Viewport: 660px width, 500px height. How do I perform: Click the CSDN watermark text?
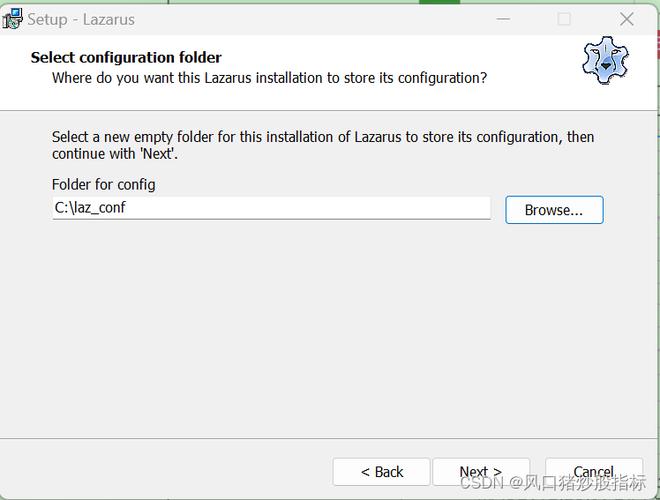[x=553, y=483]
